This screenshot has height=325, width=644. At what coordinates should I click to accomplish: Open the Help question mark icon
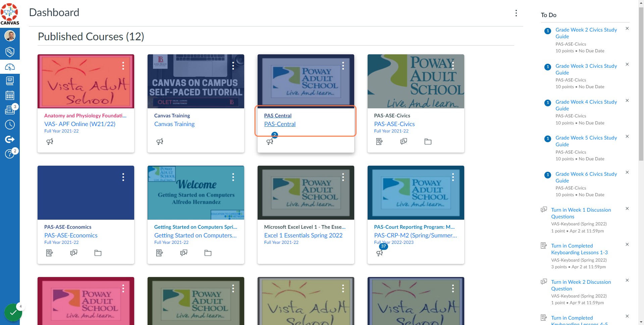pyautogui.click(x=10, y=154)
